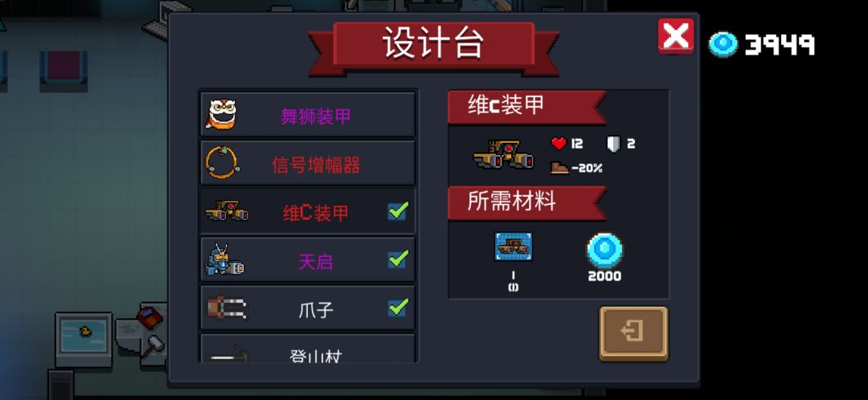Image resolution: width=868 pixels, height=400 pixels.
Task: Click the claw weapon icon
Action: click(227, 308)
